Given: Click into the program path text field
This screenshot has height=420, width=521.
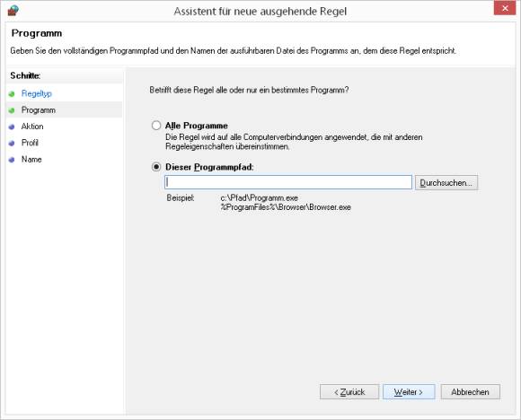Looking at the screenshot, I should (x=288, y=182).
